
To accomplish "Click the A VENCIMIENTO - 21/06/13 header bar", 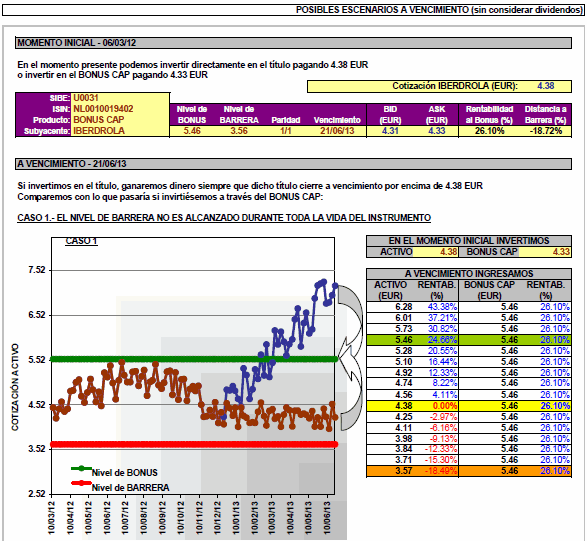I will pyautogui.click(x=294, y=164).
